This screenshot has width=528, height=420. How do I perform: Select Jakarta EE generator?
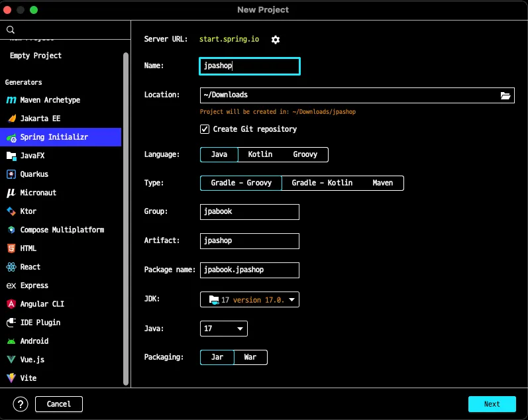pos(40,119)
